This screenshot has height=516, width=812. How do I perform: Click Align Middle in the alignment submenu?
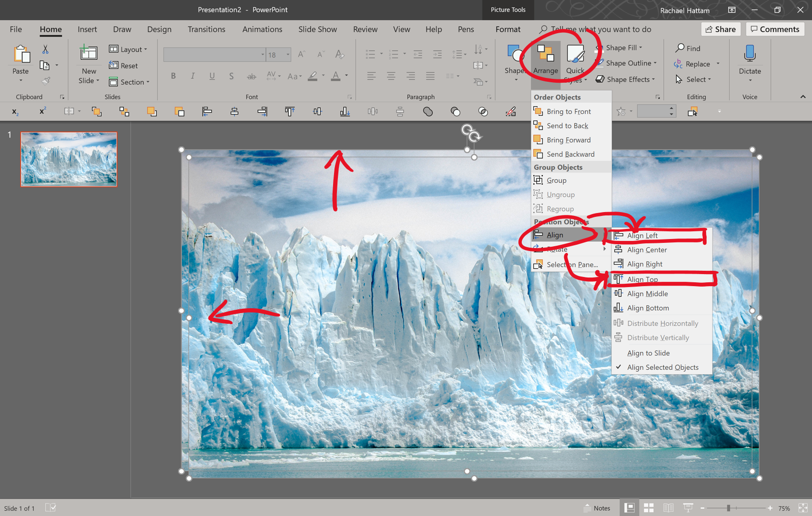[x=646, y=293]
